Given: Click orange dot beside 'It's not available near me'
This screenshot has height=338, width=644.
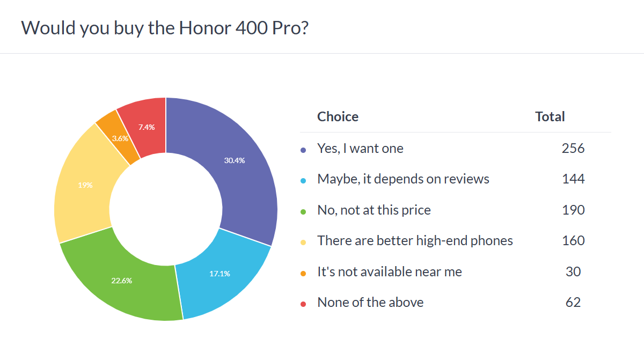Looking at the screenshot, I should click(x=303, y=273).
